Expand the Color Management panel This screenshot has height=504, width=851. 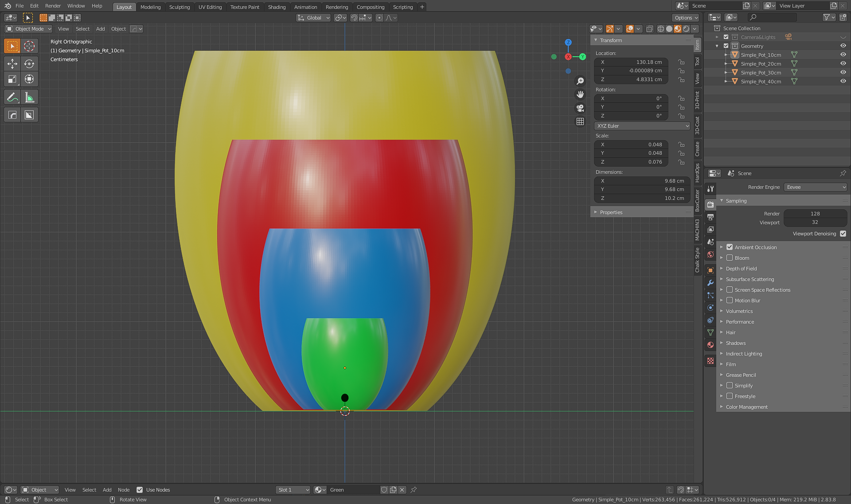[746, 407]
